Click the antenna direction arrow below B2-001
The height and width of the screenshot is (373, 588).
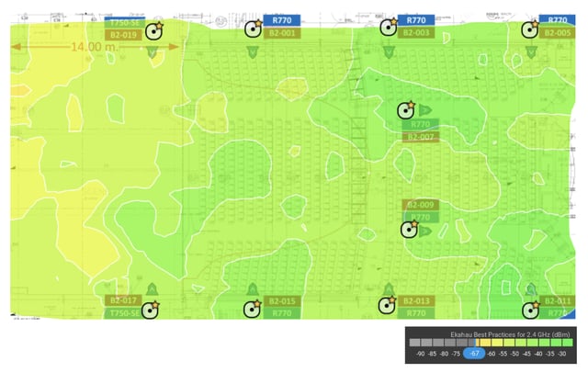click(x=253, y=52)
